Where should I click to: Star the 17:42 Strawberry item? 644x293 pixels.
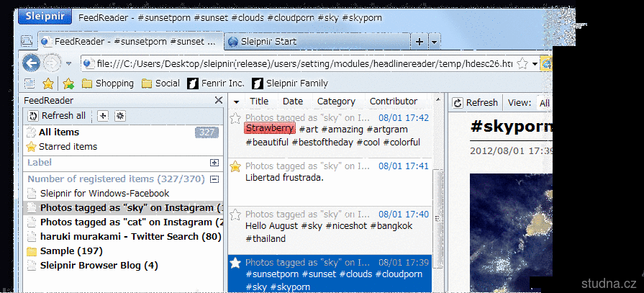point(235,118)
